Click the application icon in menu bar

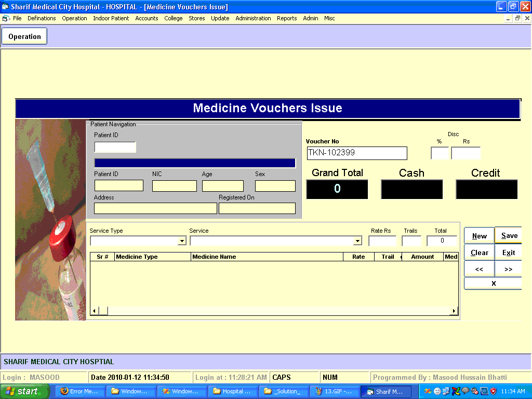coord(6,18)
